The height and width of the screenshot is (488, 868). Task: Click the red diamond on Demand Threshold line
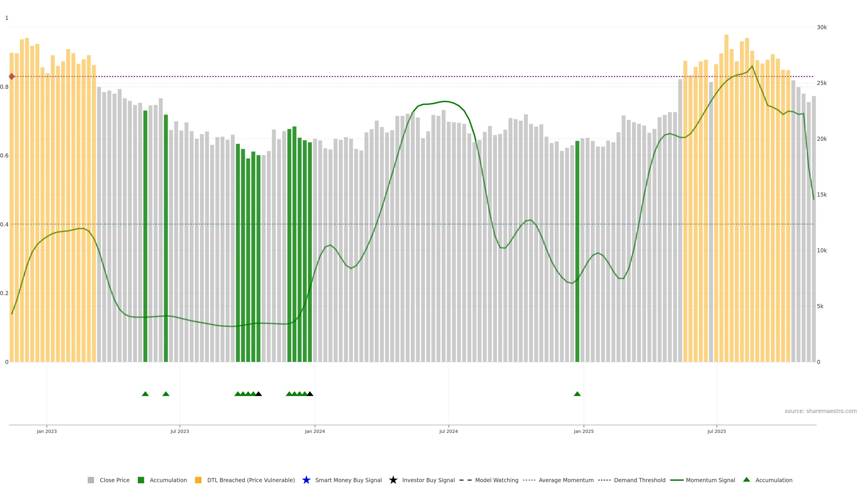pyautogui.click(x=12, y=76)
